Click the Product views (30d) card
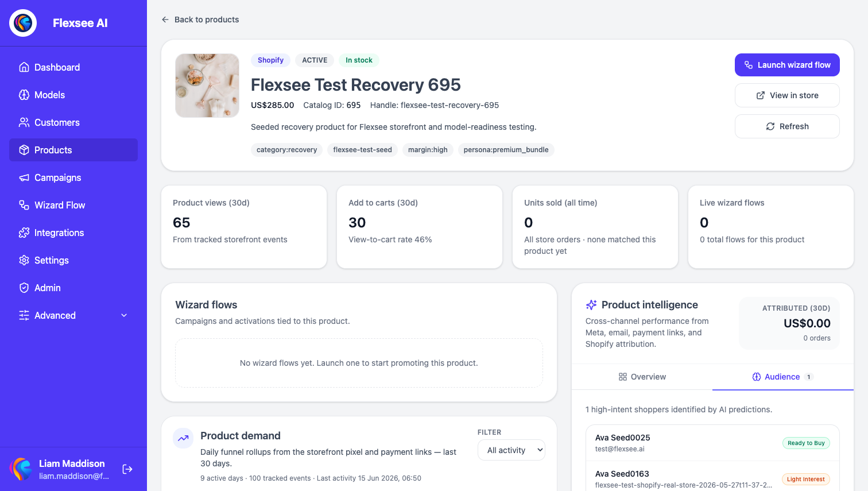The width and height of the screenshot is (868, 491). (244, 227)
